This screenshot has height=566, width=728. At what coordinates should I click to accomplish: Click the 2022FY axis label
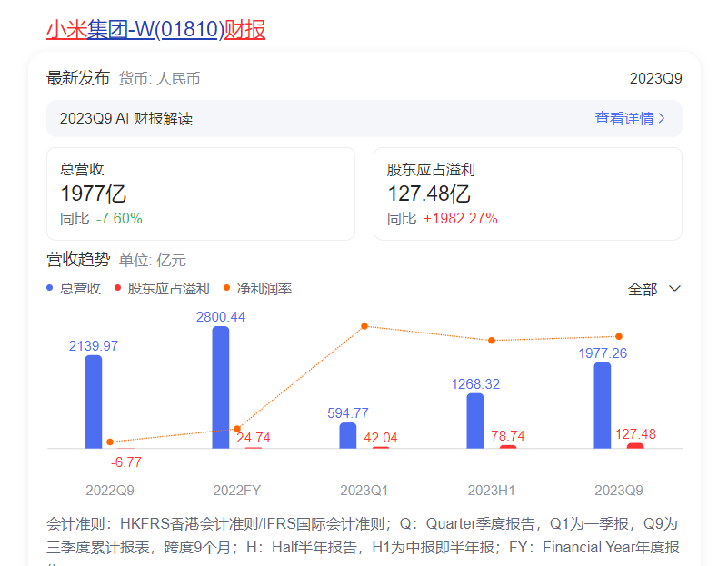[x=237, y=491]
